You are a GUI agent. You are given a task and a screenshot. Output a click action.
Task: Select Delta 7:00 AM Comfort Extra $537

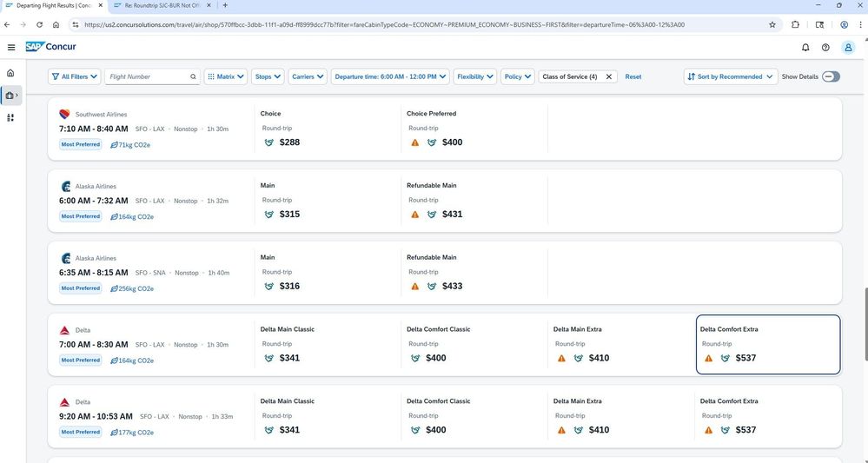coord(768,345)
